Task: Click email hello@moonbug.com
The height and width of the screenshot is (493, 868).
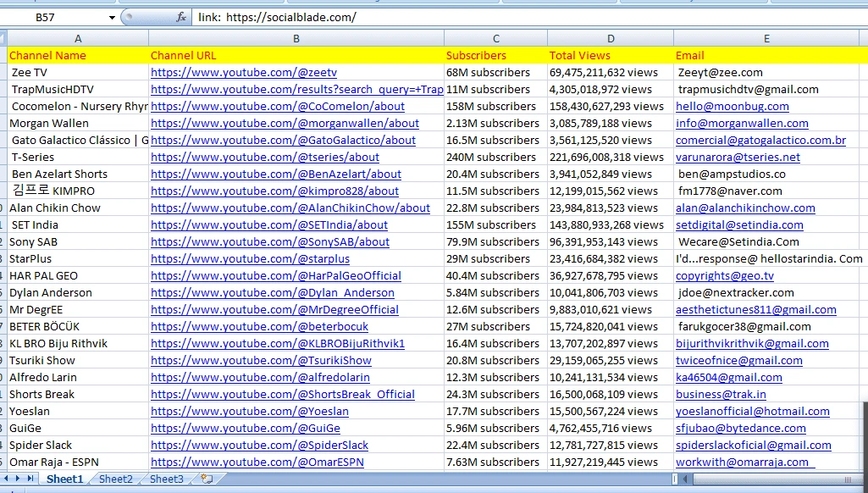Action: (x=733, y=107)
